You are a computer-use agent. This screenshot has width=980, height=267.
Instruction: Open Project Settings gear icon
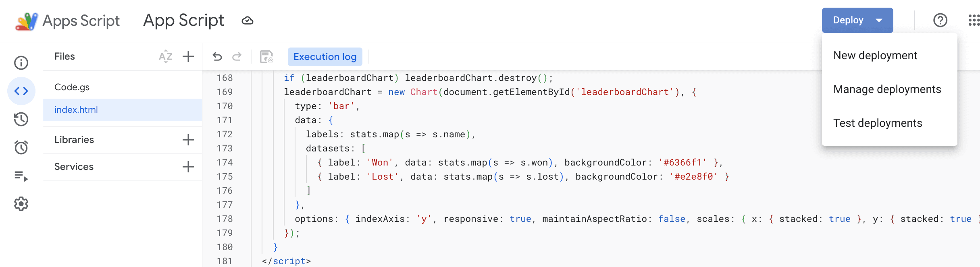tap(21, 204)
